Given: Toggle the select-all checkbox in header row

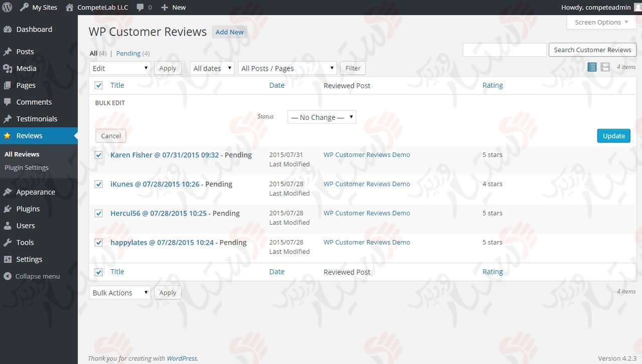Looking at the screenshot, I should pos(98,85).
